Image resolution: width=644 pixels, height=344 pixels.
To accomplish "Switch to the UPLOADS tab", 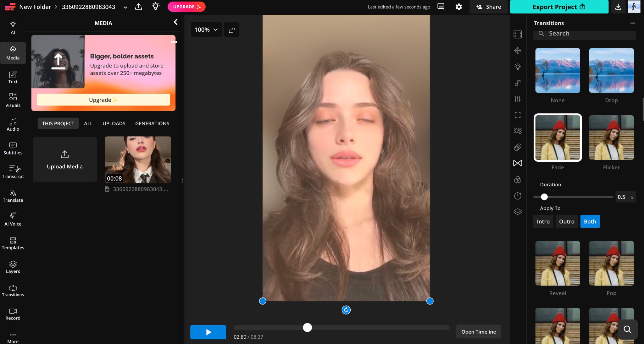I will pyautogui.click(x=114, y=123).
